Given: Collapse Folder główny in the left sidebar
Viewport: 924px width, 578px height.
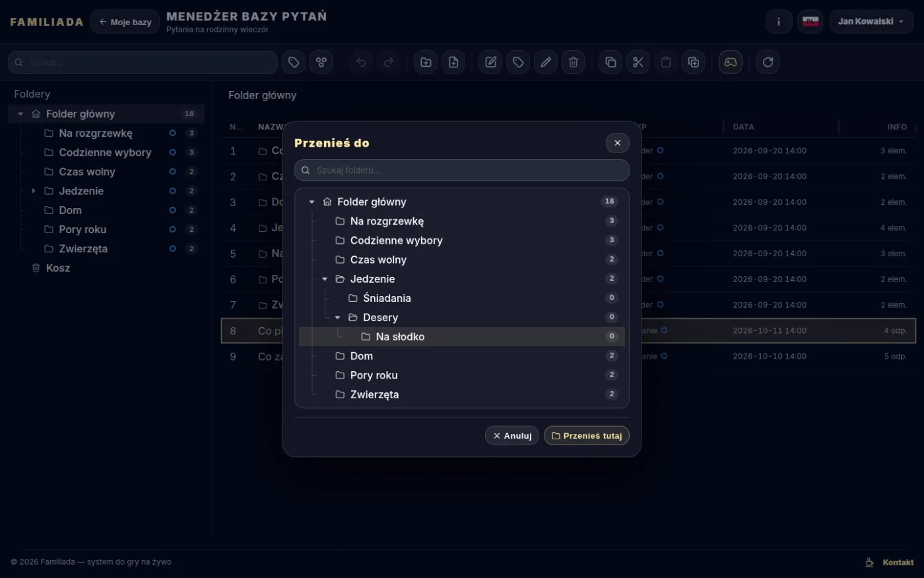Looking at the screenshot, I should click(20, 114).
